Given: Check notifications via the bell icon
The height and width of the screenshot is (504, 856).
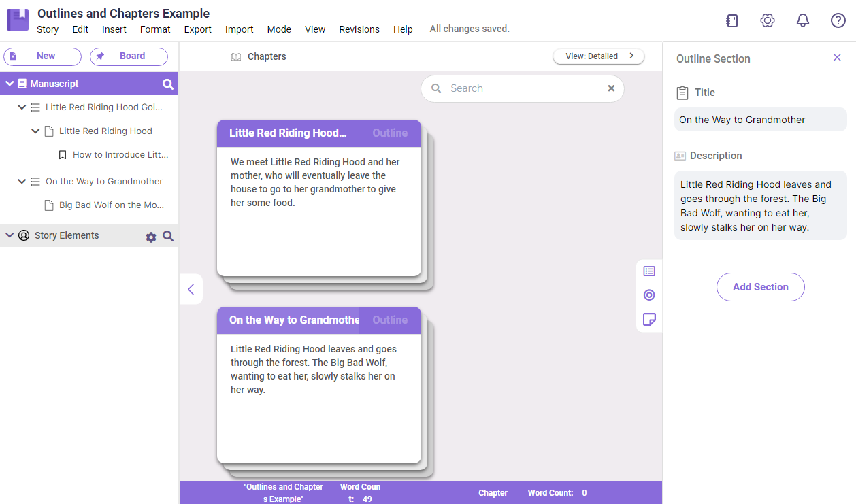Looking at the screenshot, I should pyautogui.click(x=803, y=20).
